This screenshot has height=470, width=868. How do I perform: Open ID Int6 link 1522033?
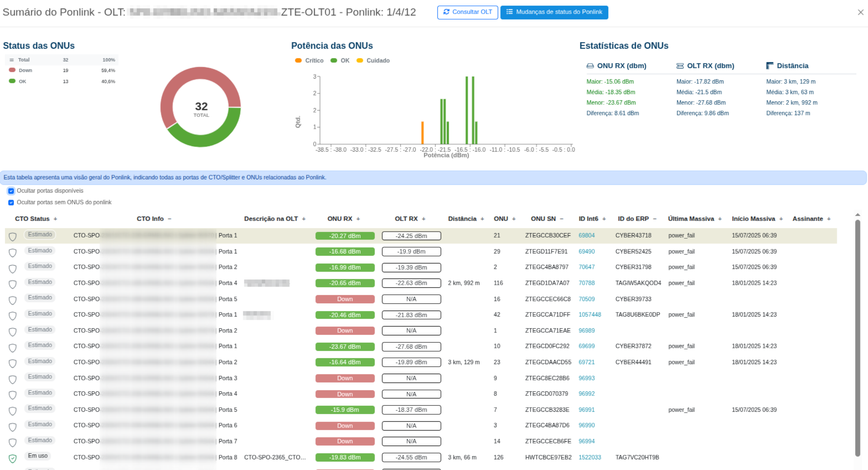(589, 457)
